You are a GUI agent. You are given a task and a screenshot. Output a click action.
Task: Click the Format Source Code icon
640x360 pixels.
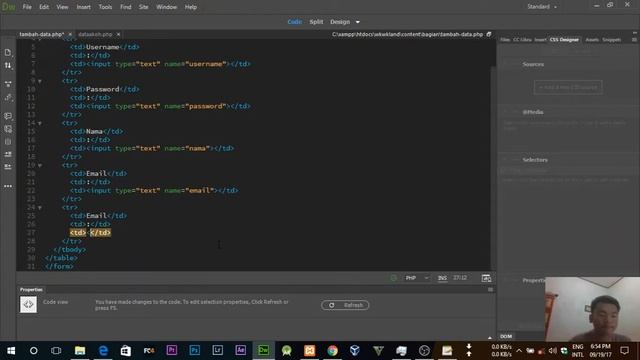pyautogui.click(x=8, y=97)
